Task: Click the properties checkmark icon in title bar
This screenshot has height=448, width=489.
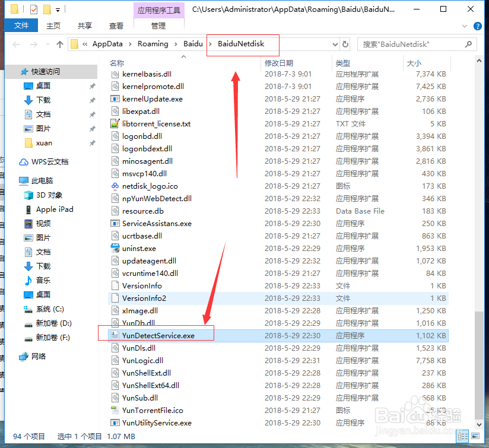Action: pyautogui.click(x=34, y=9)
